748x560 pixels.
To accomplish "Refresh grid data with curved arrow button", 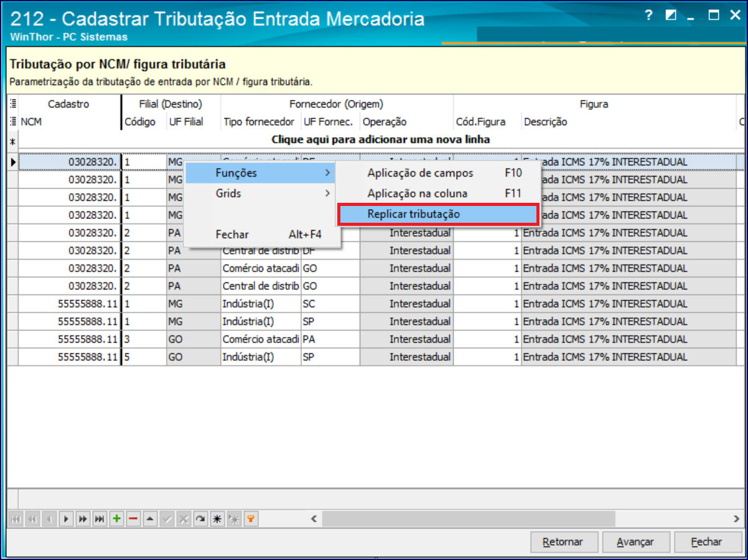I will coord(200,519).
